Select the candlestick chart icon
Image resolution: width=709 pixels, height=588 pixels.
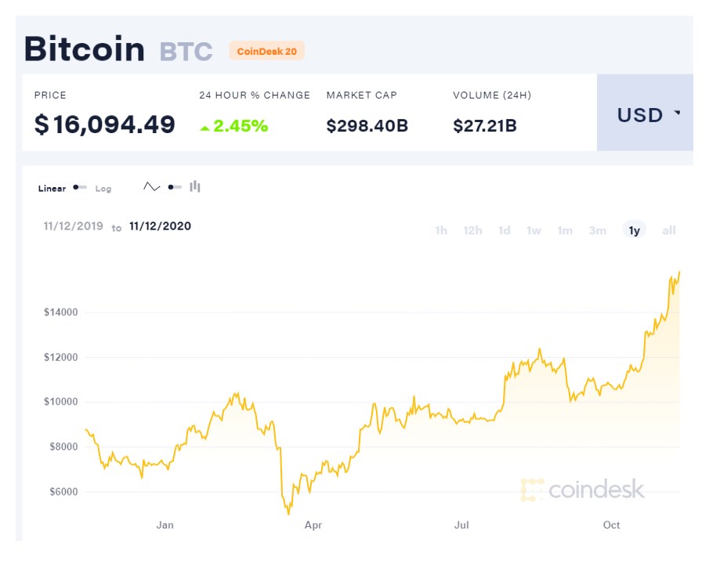(194, 186)
